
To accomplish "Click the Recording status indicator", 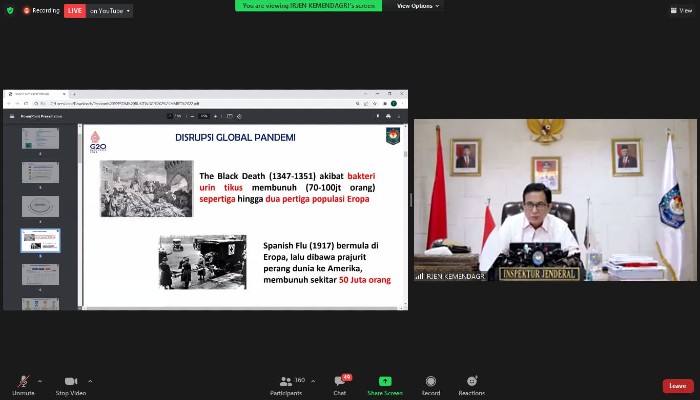I will point(41,10).
